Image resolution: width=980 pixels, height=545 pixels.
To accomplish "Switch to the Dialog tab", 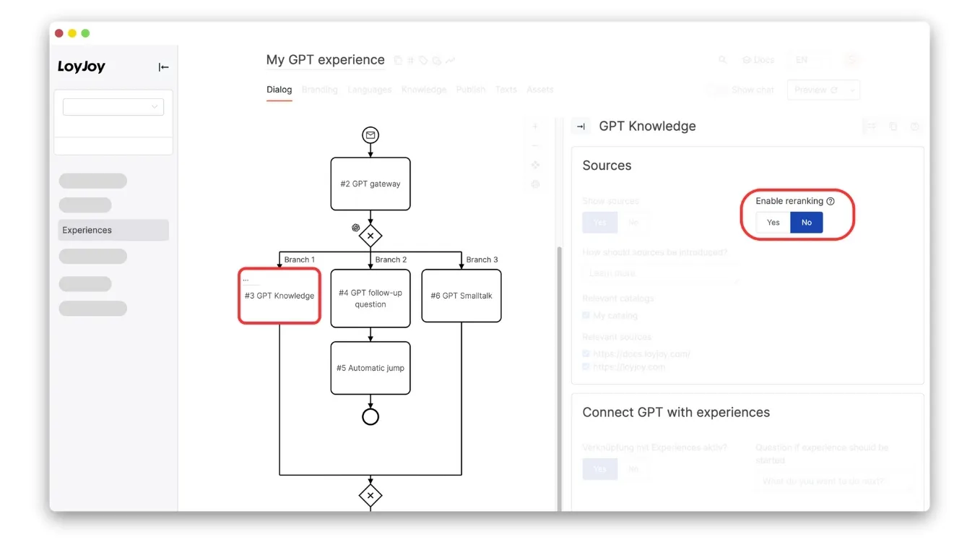I will pos(279,90).
